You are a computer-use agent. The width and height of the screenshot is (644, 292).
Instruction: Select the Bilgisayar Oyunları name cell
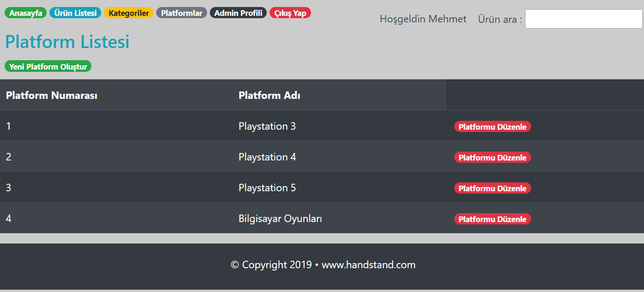point(280,219)
